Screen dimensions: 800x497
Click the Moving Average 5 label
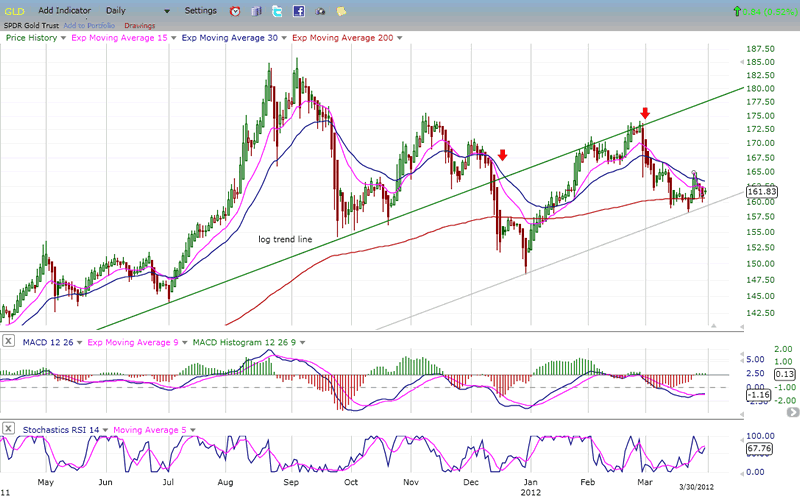click(x=150, y=430)
